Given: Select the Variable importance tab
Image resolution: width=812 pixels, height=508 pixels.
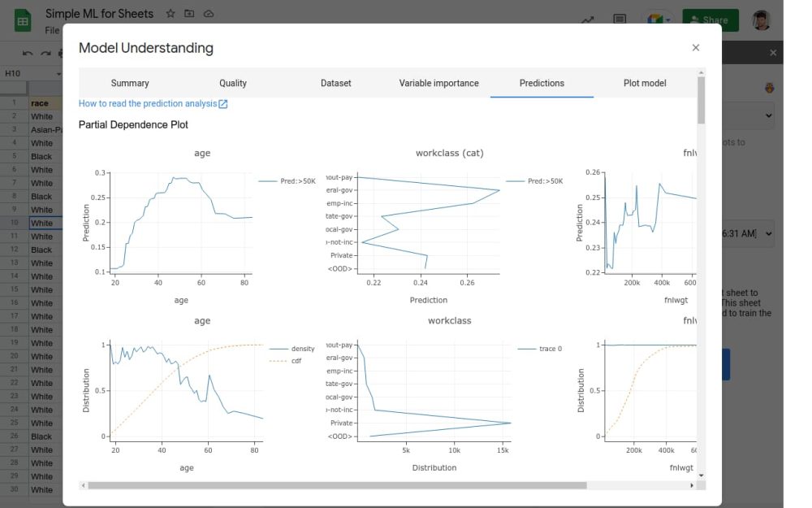Looking at the screenshot, I should pos(438,83).
